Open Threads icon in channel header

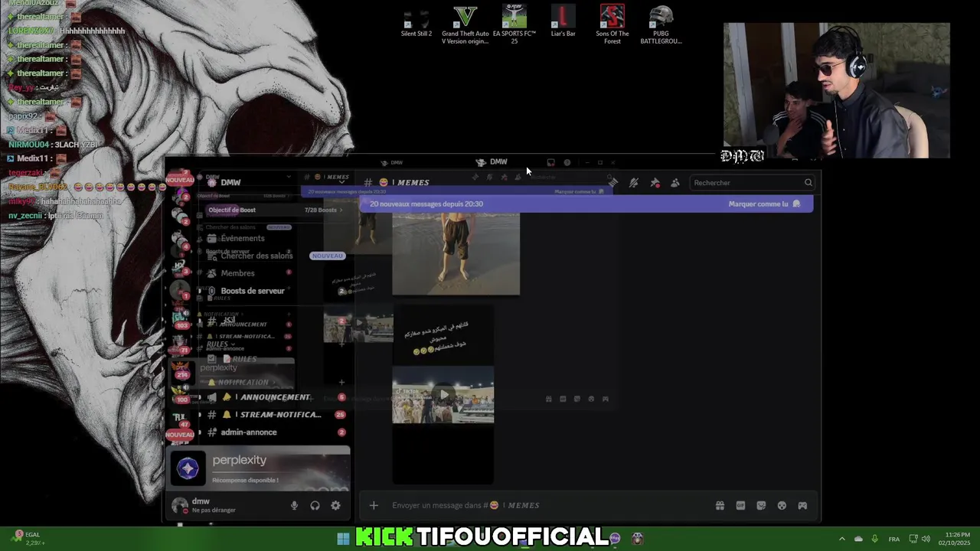613,183
